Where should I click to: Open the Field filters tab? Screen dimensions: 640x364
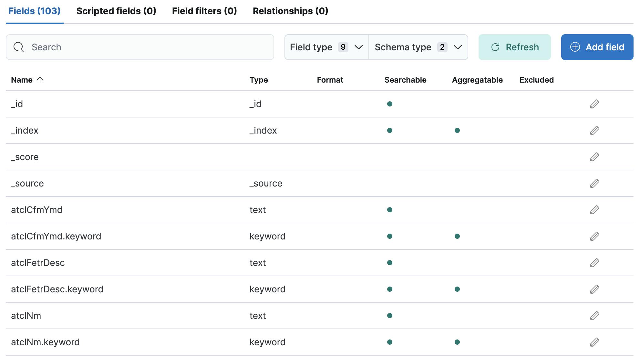[204, 11]
